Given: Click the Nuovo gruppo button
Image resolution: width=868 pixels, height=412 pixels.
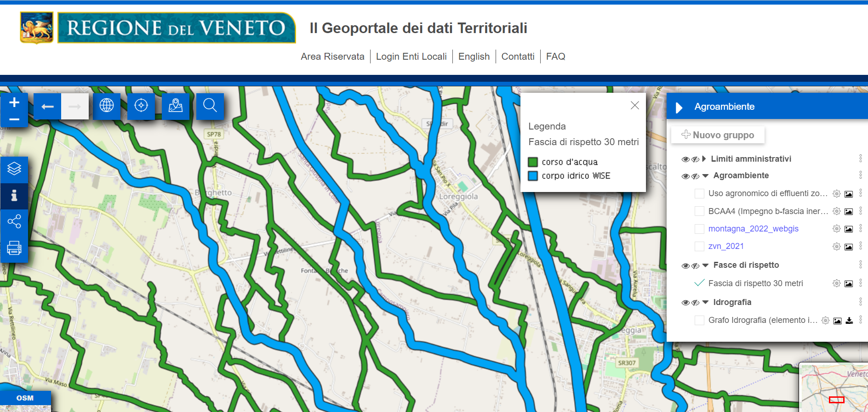Looking at the screenshot, I should [x=718, y=135].
